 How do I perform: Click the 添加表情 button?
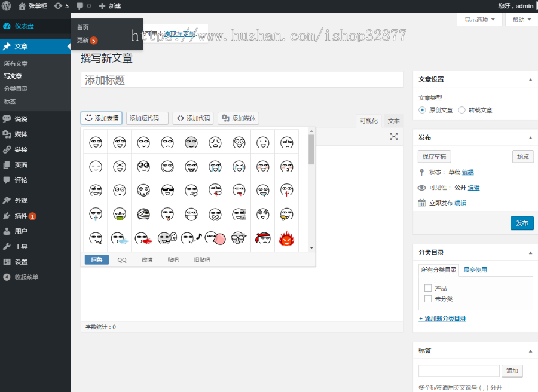(x=102, y=118)
